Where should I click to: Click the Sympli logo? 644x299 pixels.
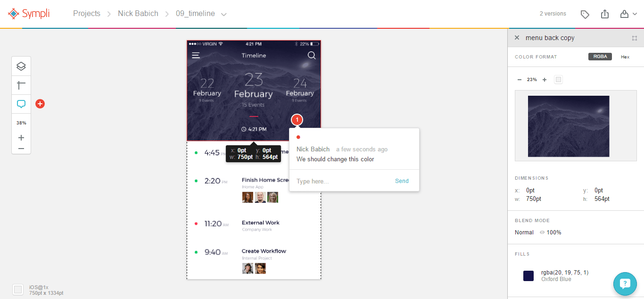tap(29, 14)
